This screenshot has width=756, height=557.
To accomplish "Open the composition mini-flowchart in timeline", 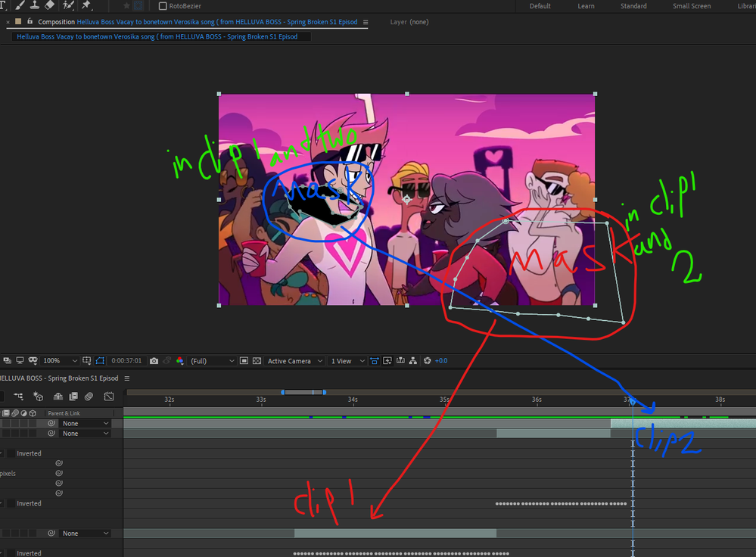I will point(18,397).
